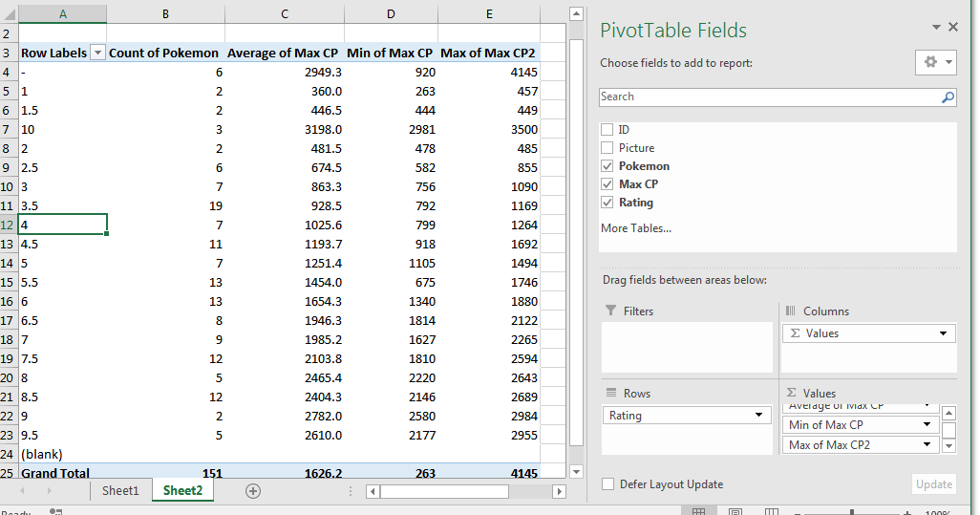Image resolution: width=980 pixels, height=515 pixels.
Task: Uncheck the Rating field checkbox
Action: (607, 202)
